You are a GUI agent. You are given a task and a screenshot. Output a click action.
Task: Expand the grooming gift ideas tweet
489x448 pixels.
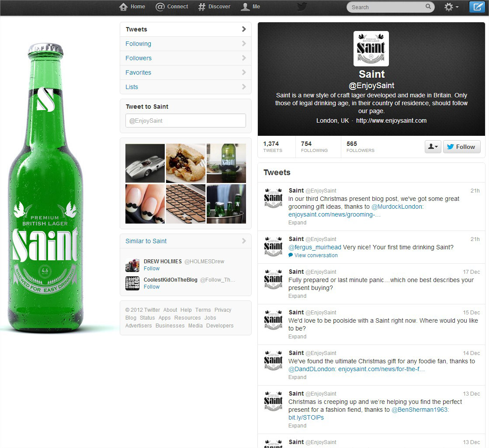[297, 223]
